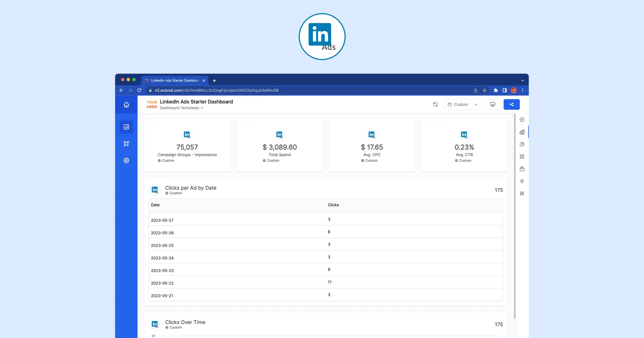The width and height of the screenshot is (644, 338).
Task: Open the settings gear in left sidebar
Action: coord(126,160)
